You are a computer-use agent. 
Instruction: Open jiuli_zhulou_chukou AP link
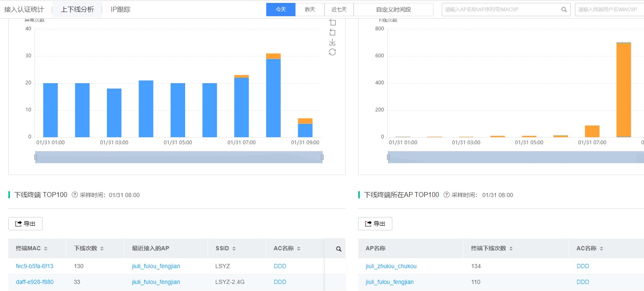tap(391, 266)
